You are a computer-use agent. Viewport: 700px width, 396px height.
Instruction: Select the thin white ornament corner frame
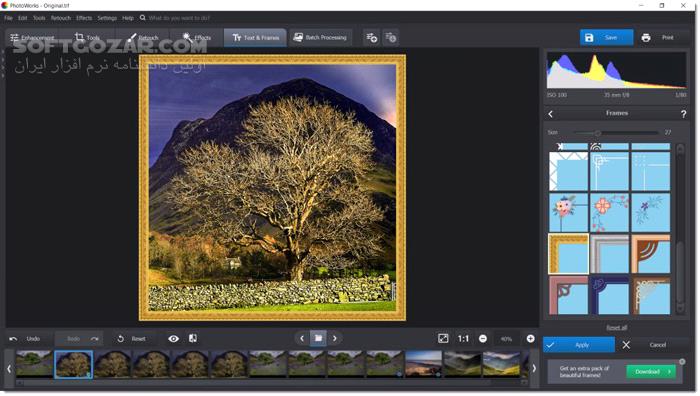[x=609, y=172]
